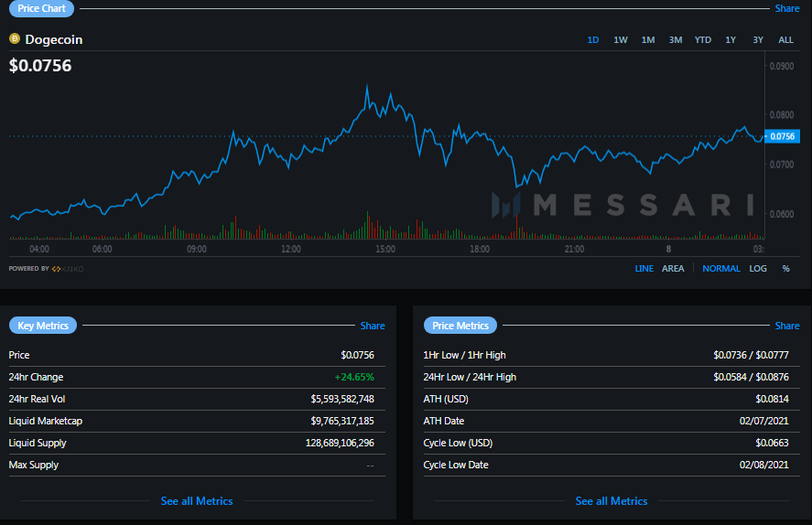Share the Price Chart

pos(786,8)
